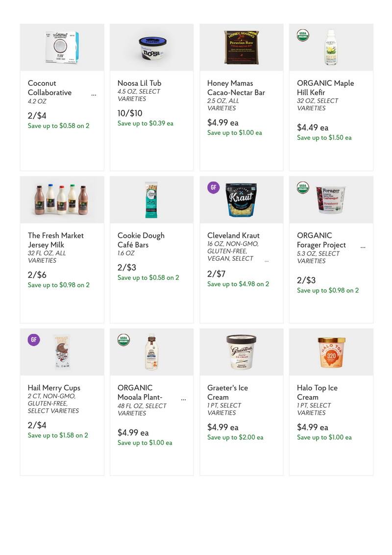
Task: Open the Jersey Milk bottles image
Action: click(x=62, y=199)
